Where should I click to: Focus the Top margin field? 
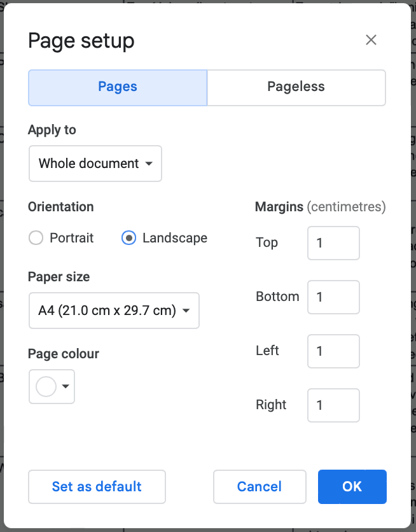pos(333,243)
